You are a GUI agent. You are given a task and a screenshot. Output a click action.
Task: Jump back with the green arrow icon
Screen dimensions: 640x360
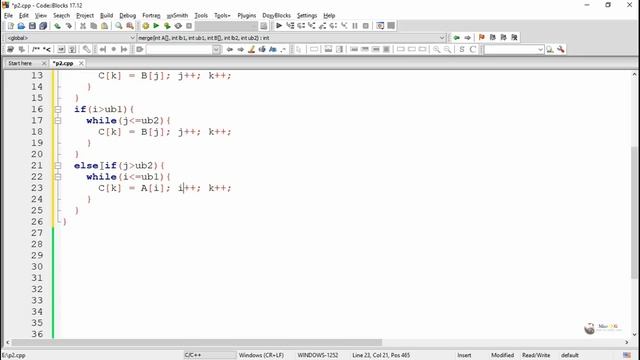[456, 38]
